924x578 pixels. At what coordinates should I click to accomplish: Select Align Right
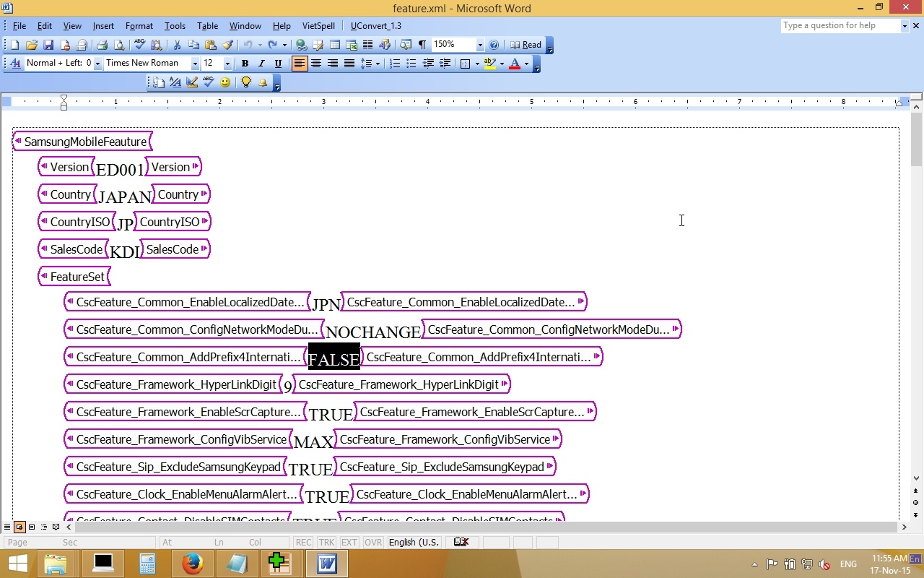click(332, 64)
